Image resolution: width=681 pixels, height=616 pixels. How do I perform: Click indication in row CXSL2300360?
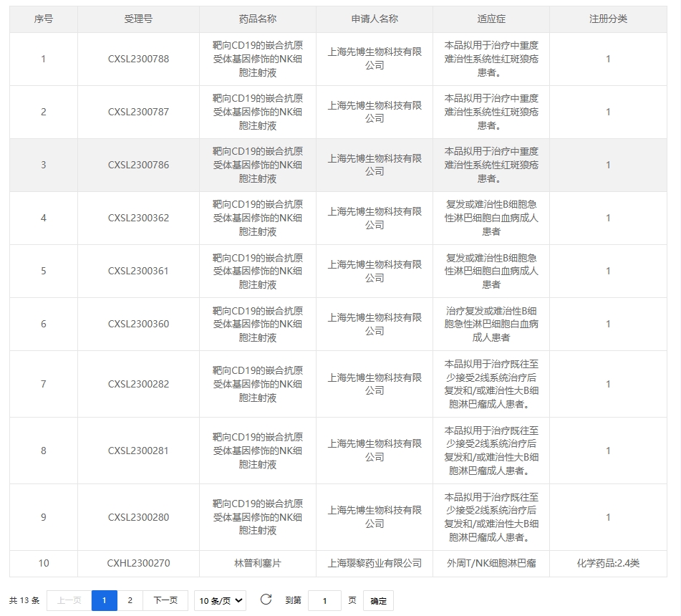click(491, 324)
